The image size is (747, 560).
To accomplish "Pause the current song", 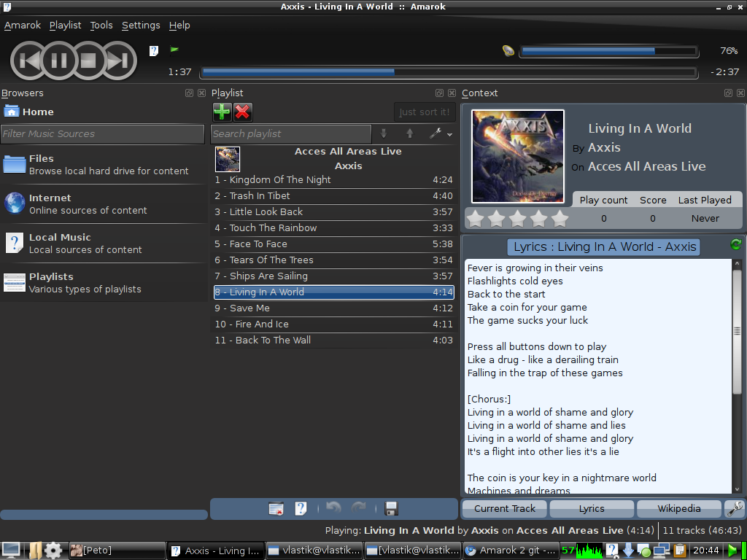I will click(59, 61).
